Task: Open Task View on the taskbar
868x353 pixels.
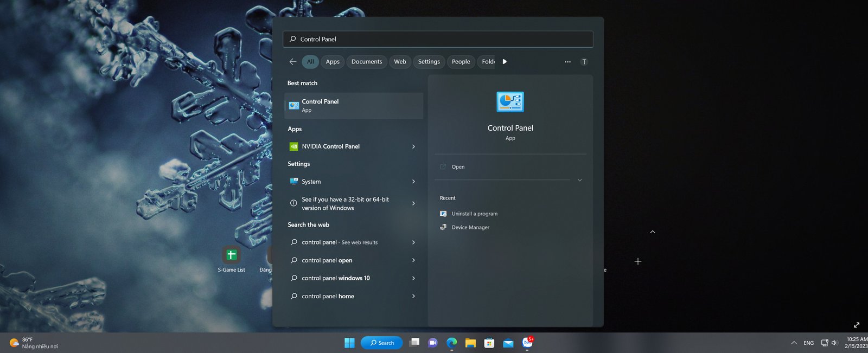Action: pyautogui.click(x=414, y=343)
